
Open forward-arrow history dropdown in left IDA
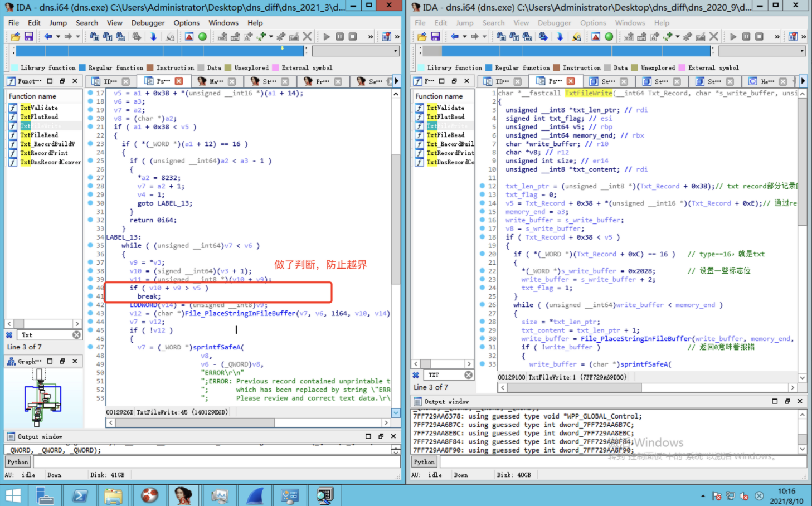click(x=77, y=37)
